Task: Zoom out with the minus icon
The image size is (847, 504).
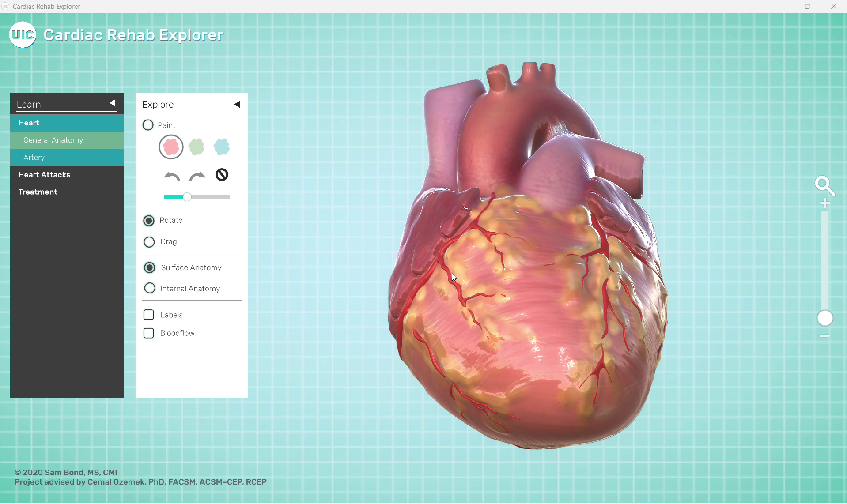Action: pos(824,336)
